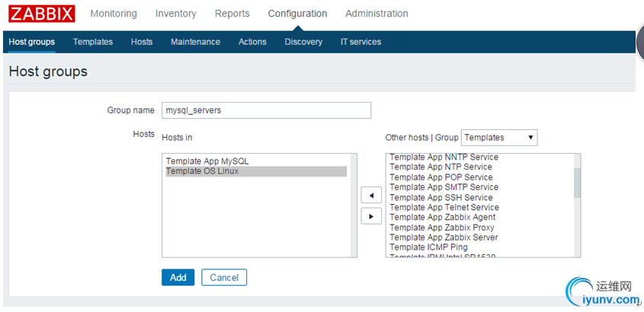Viewport: 644px width, 312px height.
Task: Select Template App Zabbix Proxy
Action: pos(442,227)
